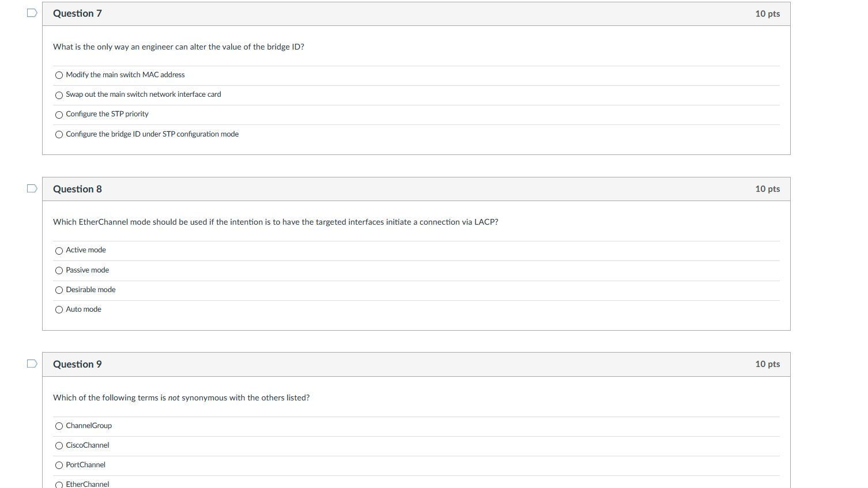Flag Question 8 for review

(31, 187)
